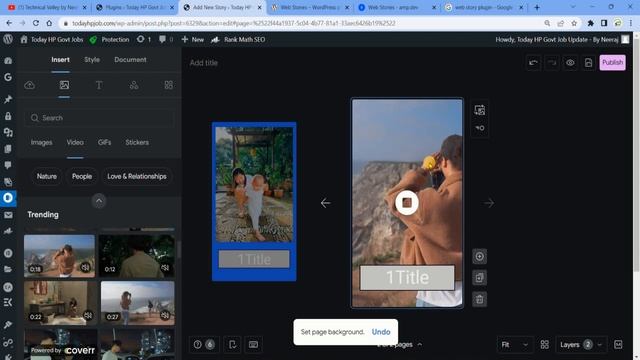The height and width of the screenshot is (360, 640).
Task: Open the Page templates icon tab
Action: 169,85
